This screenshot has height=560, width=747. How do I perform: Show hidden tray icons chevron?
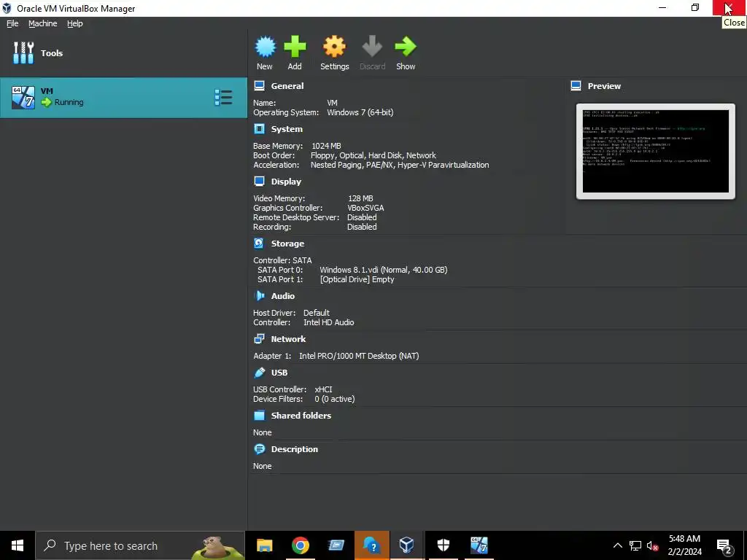point(617,545)
